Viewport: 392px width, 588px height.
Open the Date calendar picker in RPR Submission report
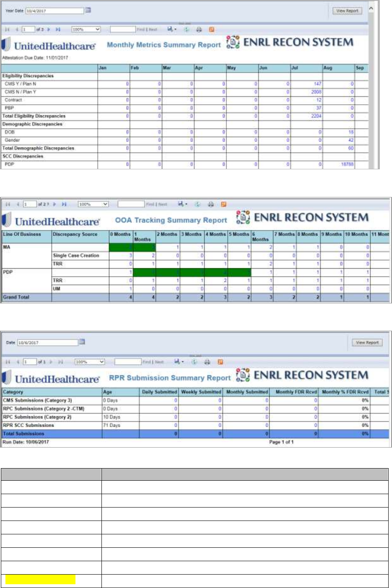pyautogui.click(x=82, y=342)
